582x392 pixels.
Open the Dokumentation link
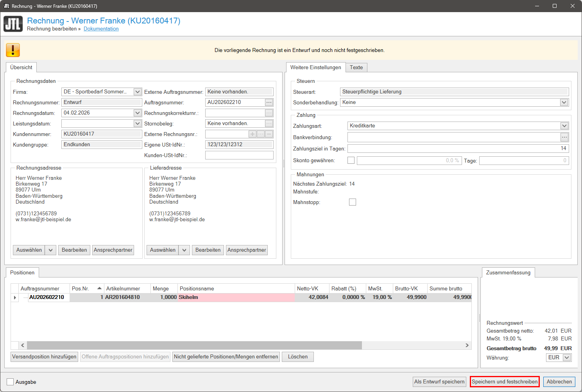click(101, 29)
